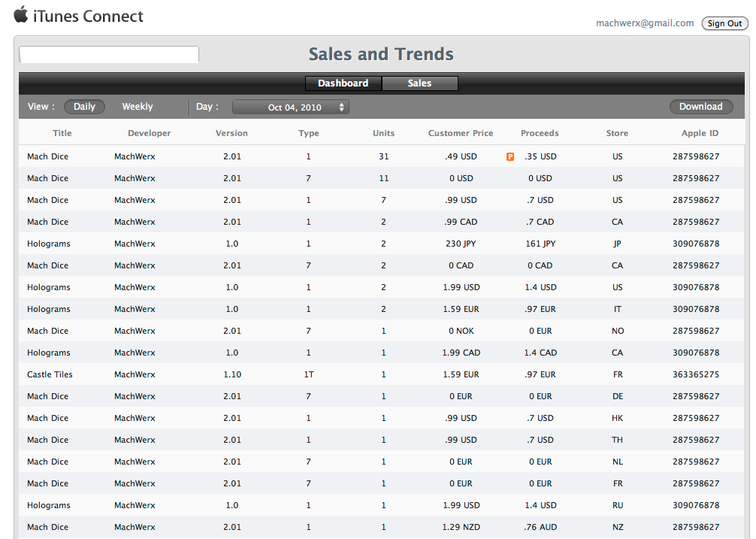Select the units value 11
Screen dimensions: 756x539
tap(384, 178)
